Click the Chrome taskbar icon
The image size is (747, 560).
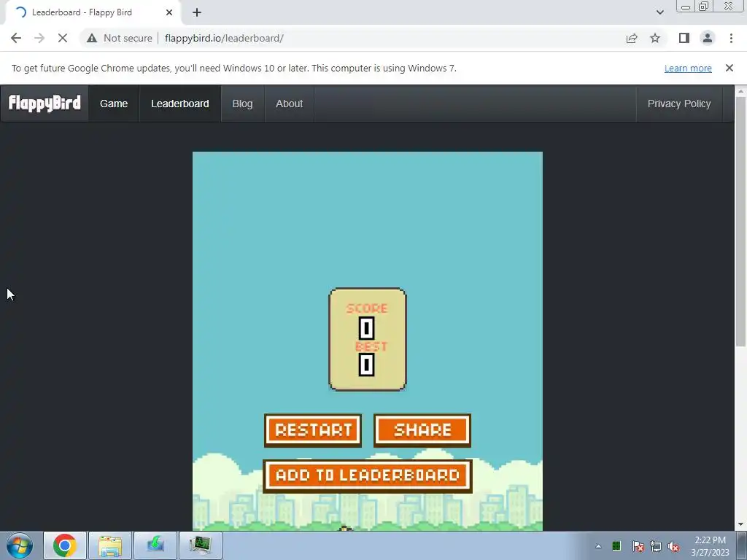coord(65,545)
